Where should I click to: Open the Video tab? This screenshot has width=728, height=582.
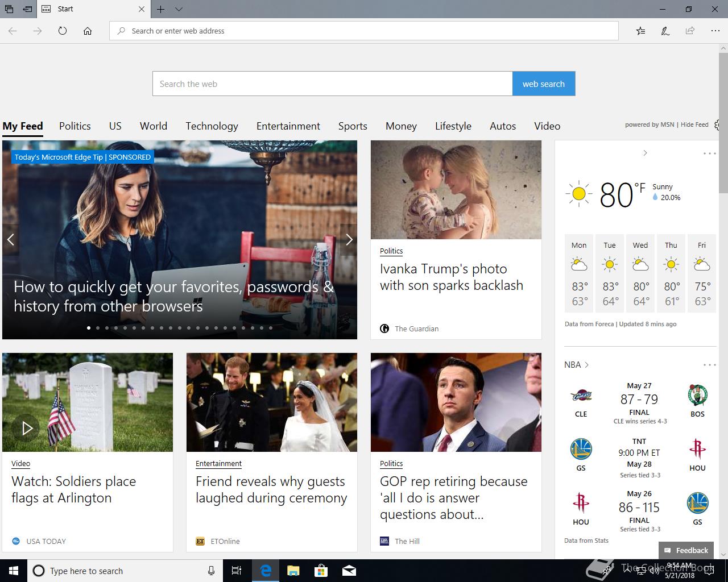tap(547, 126)
